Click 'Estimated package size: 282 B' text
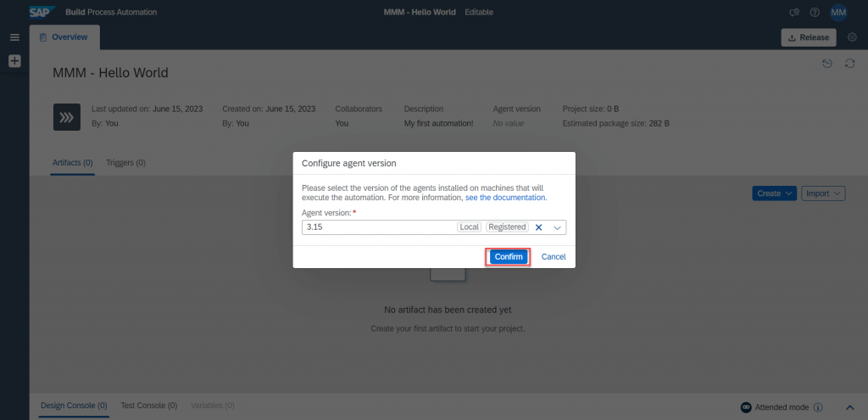868x420 pixels. [x=615, y=123]
